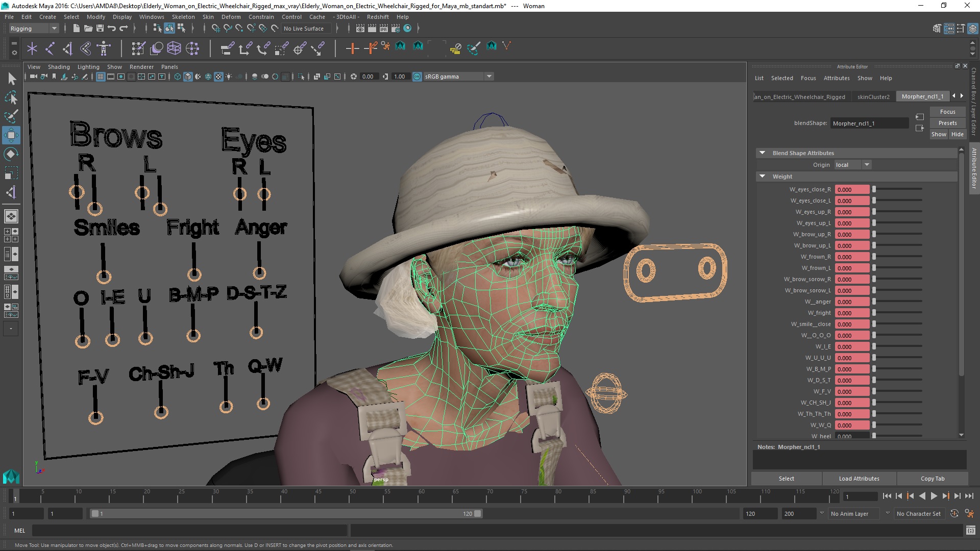
Task: Toggle Auto Keyframe button
Action: (x=954, y=514)
